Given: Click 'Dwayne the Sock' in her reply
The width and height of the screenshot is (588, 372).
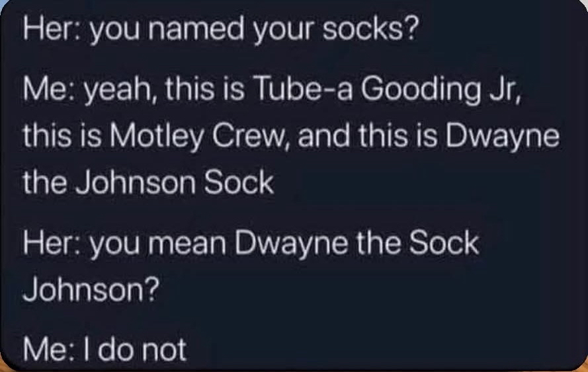Looking at the screenshot, I should (357, 244).
